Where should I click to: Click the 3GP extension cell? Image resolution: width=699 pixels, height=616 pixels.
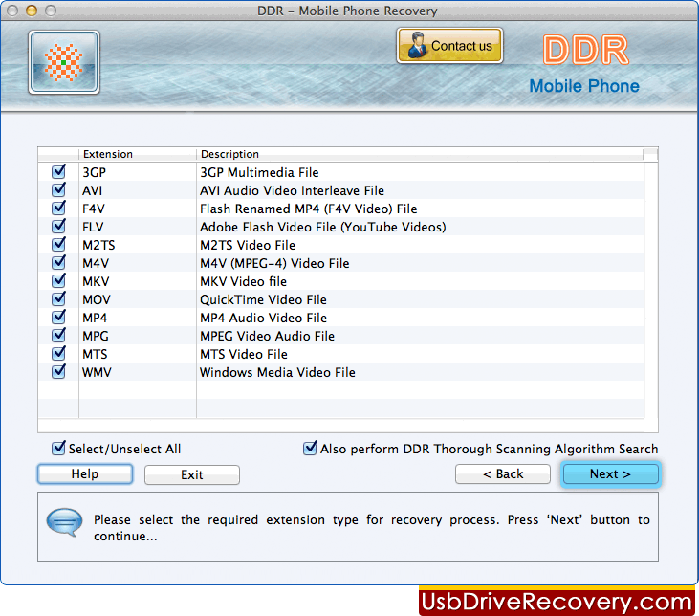138,172
